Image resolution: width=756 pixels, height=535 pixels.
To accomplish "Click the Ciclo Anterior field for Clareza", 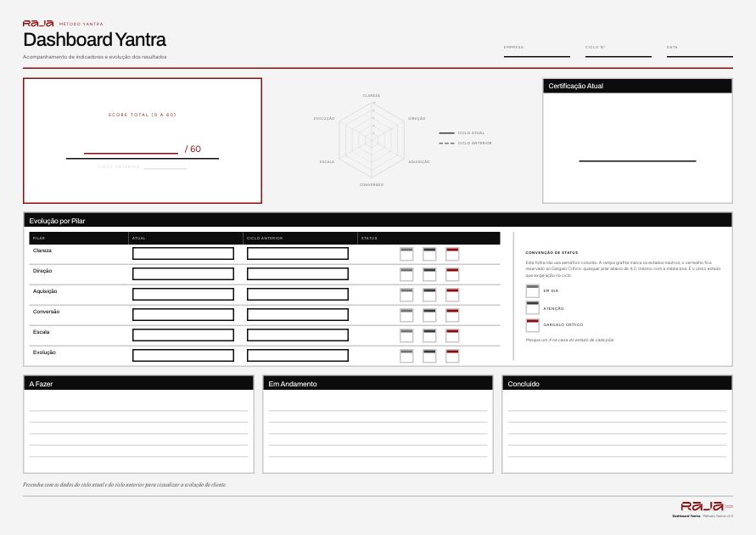I will tap(298, 253).
